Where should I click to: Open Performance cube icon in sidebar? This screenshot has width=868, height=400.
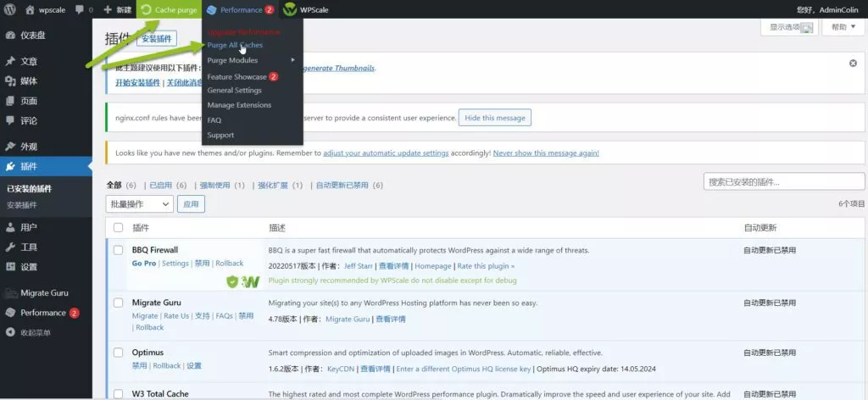pyautogui.click(x=10, y=313)
